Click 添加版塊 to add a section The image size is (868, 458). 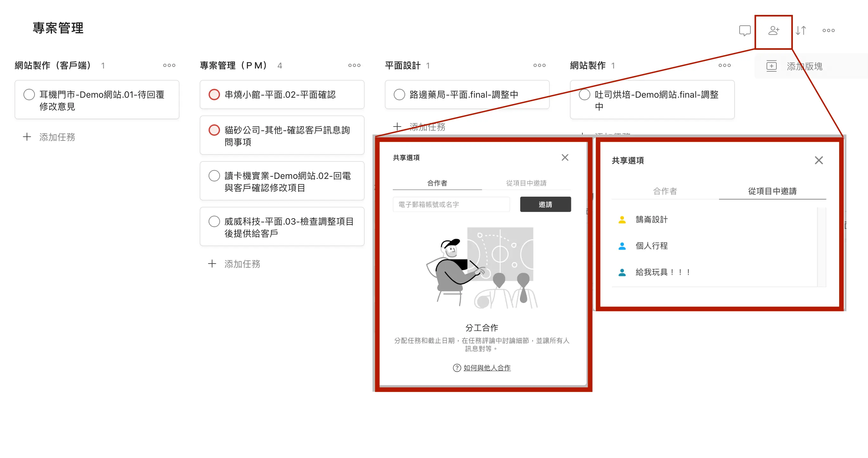click(x=804, y=66)
